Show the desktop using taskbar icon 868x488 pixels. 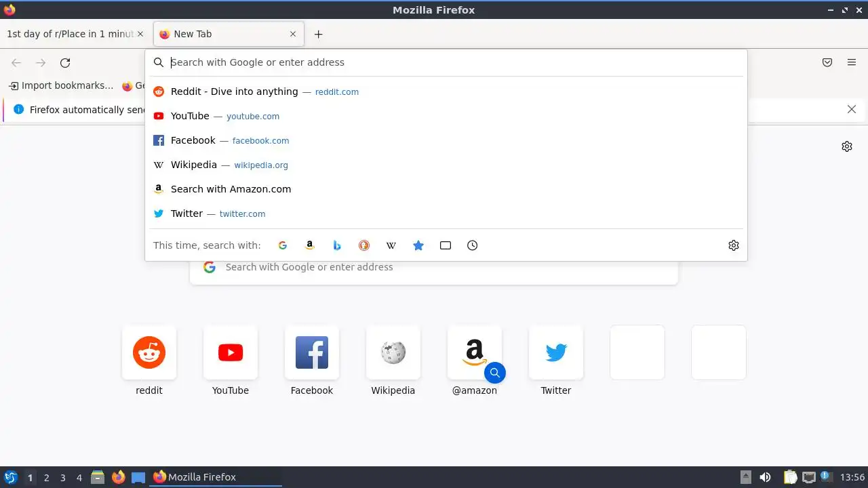click(x=138, y=477)
